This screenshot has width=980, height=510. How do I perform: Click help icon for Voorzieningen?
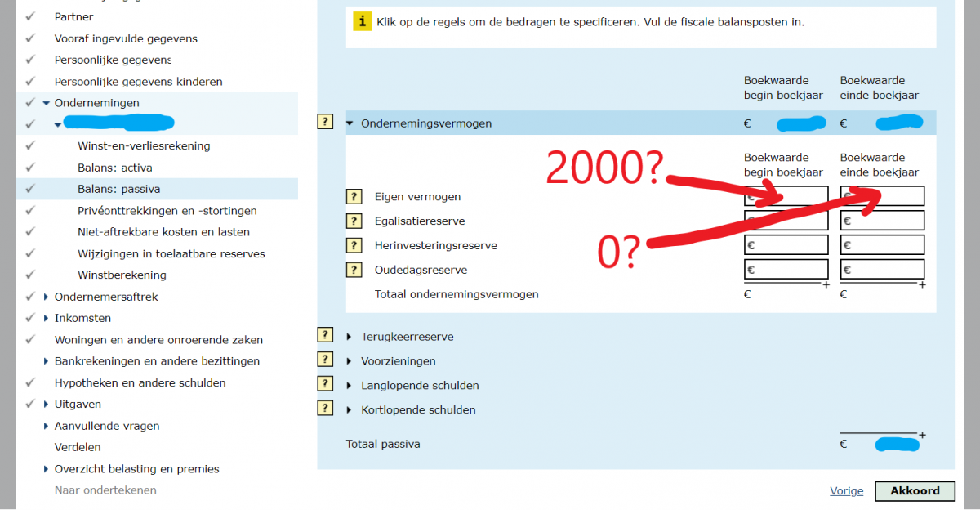click(x=325, y=360)
